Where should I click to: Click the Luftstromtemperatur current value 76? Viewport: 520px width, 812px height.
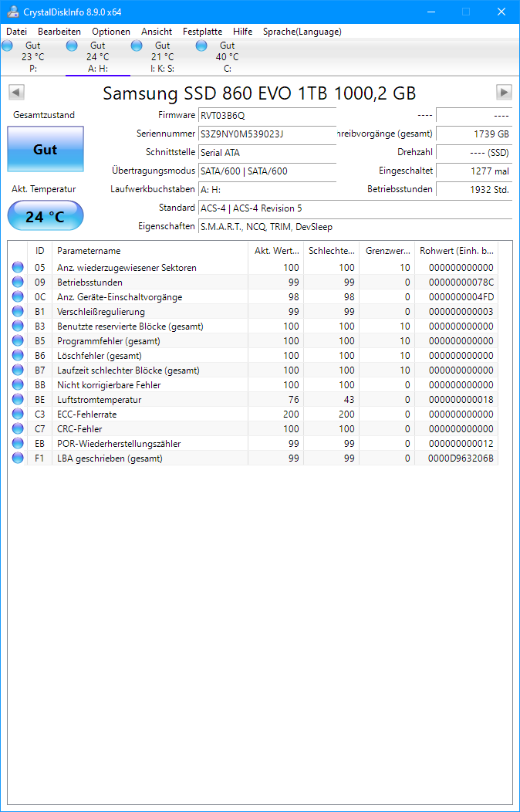click(x=293, y=399)
